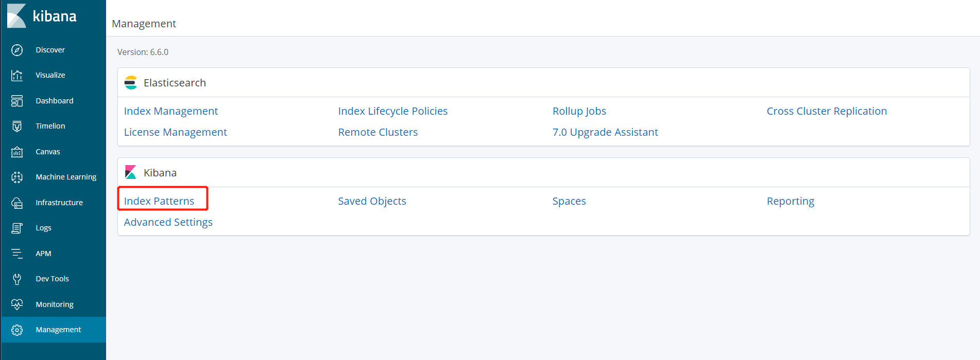Open Monitoring from the sidebar
This screenshot has width=980, height=360.
(54, 304)
